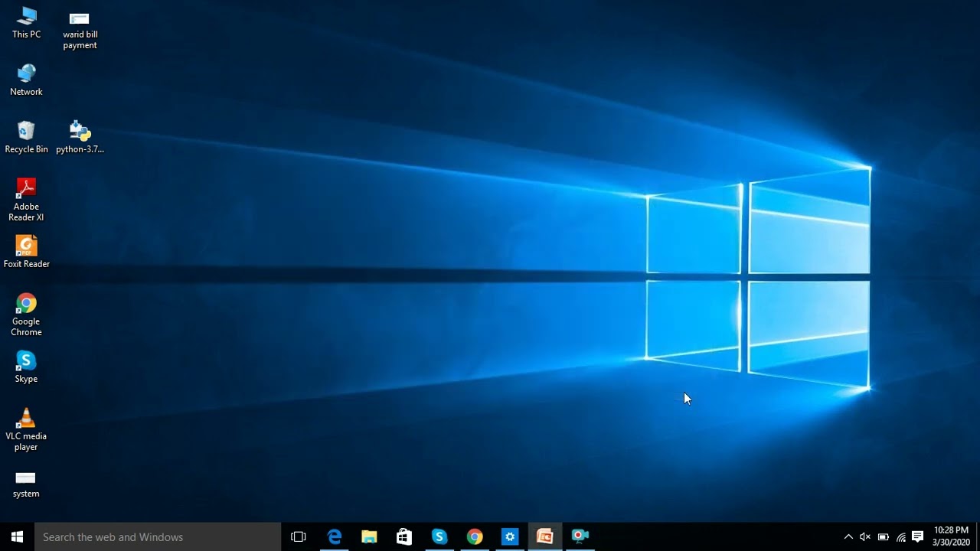
Task: Open the Store app in taskbar
Action: (x=404, y=536)
